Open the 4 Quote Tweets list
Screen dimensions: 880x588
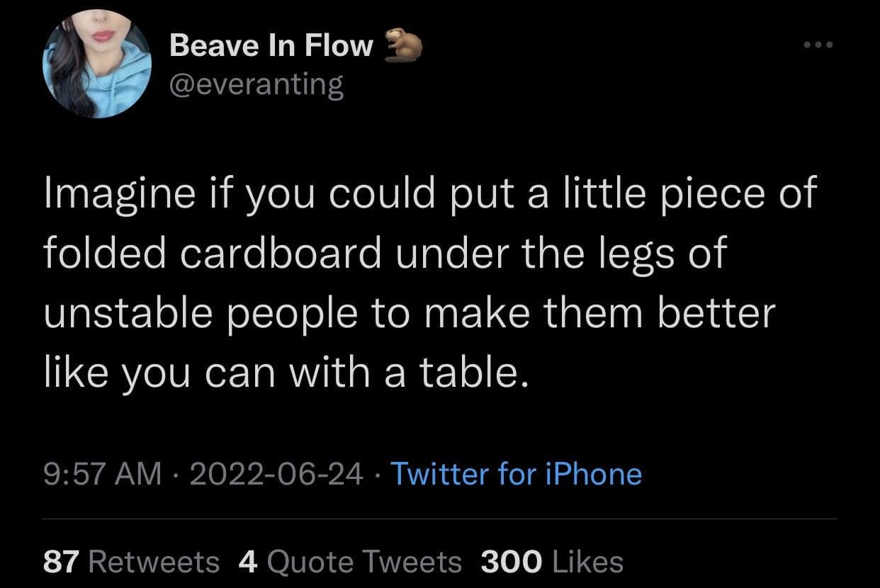pos(350,562)
